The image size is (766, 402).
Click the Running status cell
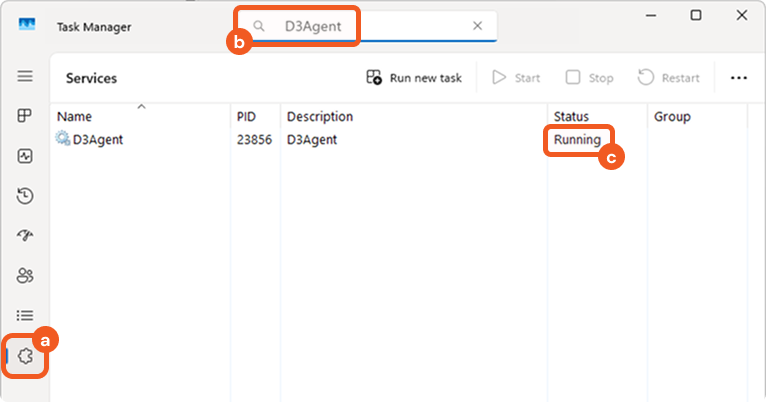(577, 140)
